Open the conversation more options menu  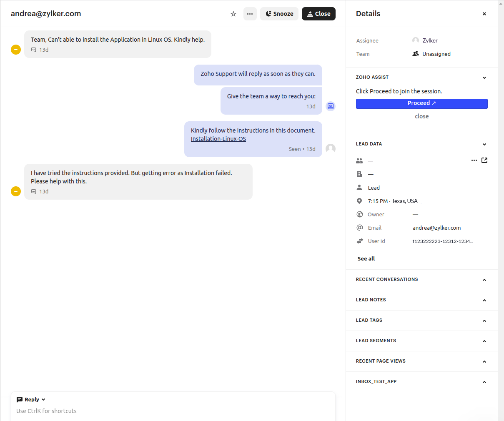tap(250, 14)
